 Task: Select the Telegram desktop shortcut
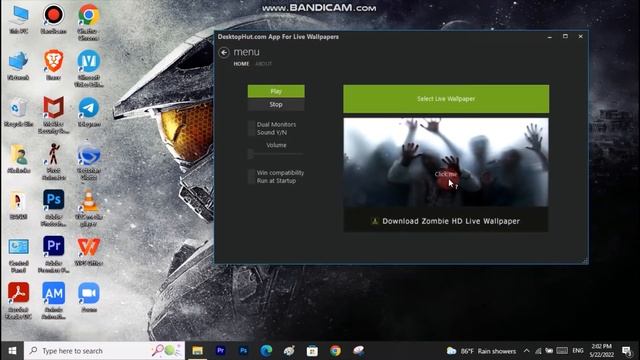pyautogui.click(x=89, y=112)
